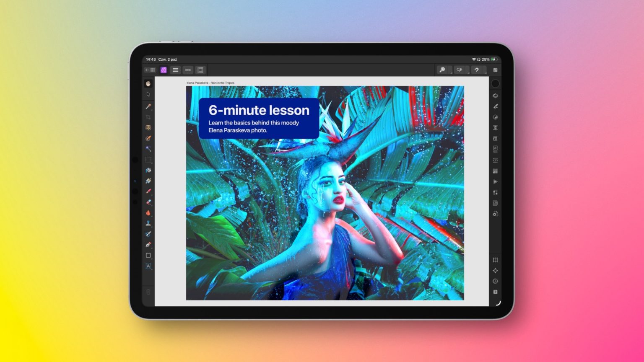Image resolution: width=644 pixels, height=362 pixels.
Task: Choose the Paint Brush tool
Action: coord(148,191)
